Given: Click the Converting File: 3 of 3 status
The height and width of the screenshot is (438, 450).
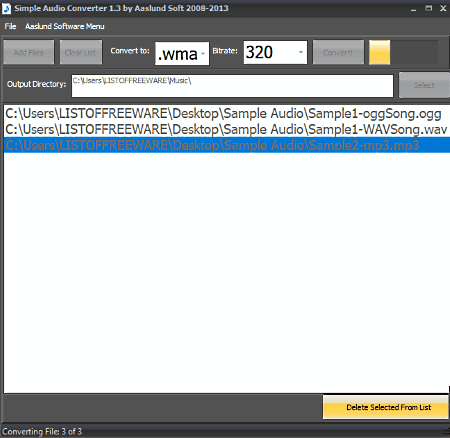Looking at the screenshot, I should click(x=42, y=432).
